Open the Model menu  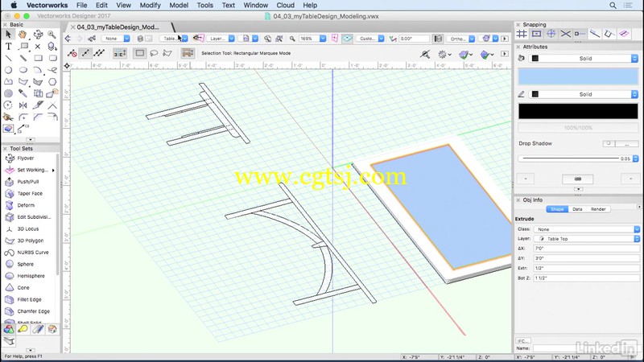(179, 6)
